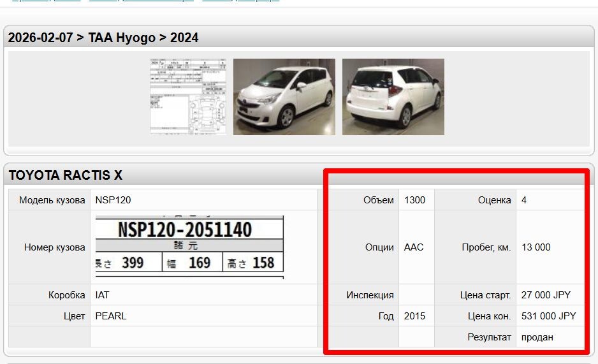Click the Модель кузова label

[x=52, y=200]
